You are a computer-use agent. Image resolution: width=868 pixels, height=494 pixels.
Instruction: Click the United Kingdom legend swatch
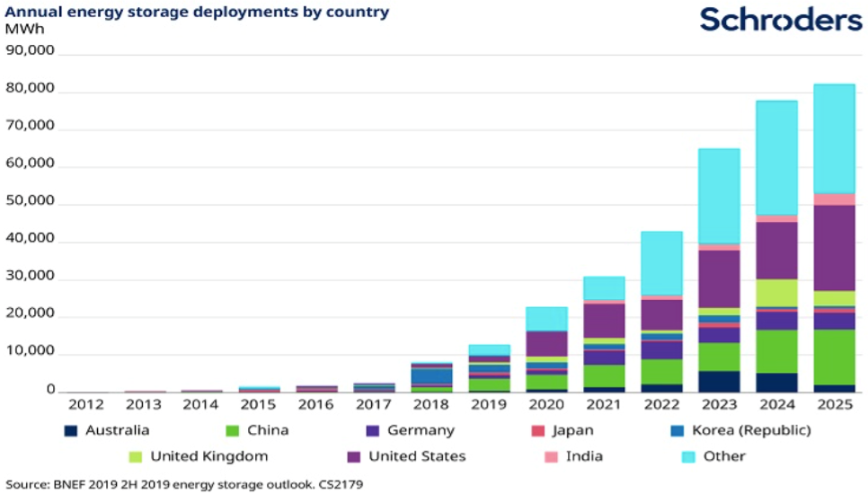tap(136, 457)
